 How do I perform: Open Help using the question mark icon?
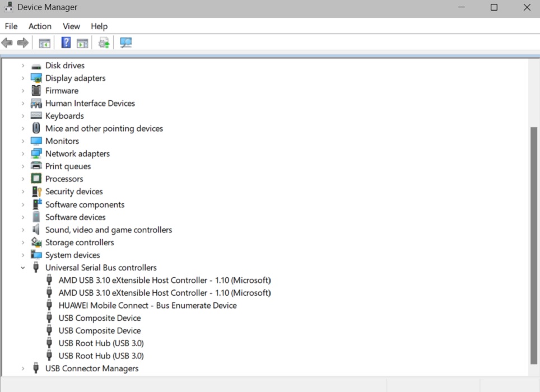click(66, 42)
